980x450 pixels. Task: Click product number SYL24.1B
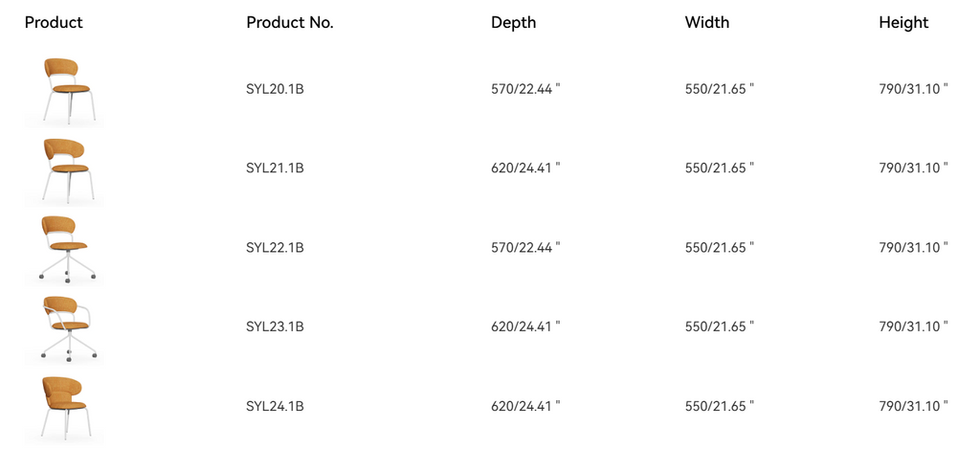tap(275, 406)
